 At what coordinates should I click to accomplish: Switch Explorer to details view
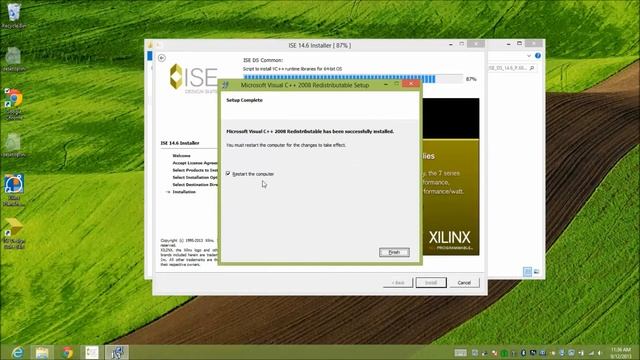[x=527, y=271]
